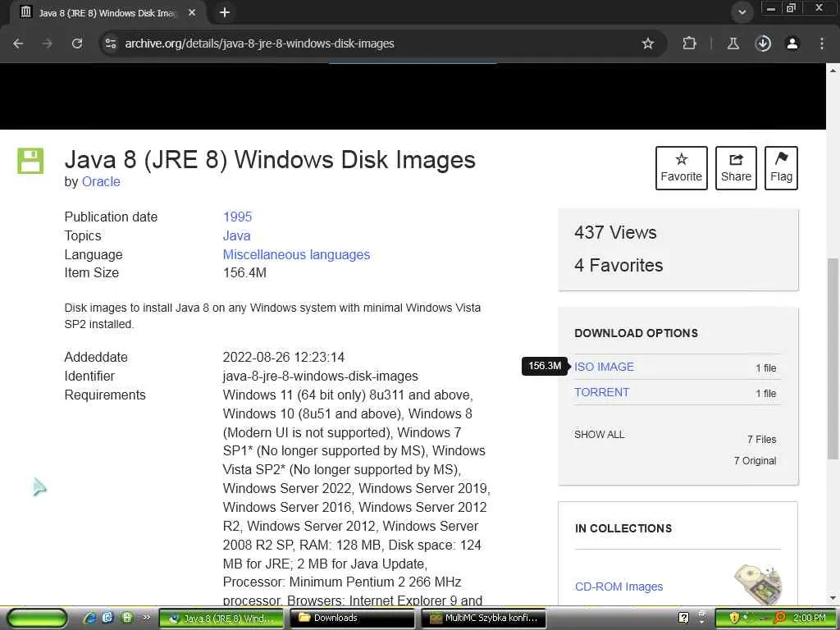Click the CD-ROM Images collection thumbnail
840x630 pixels.
point(757,584)
